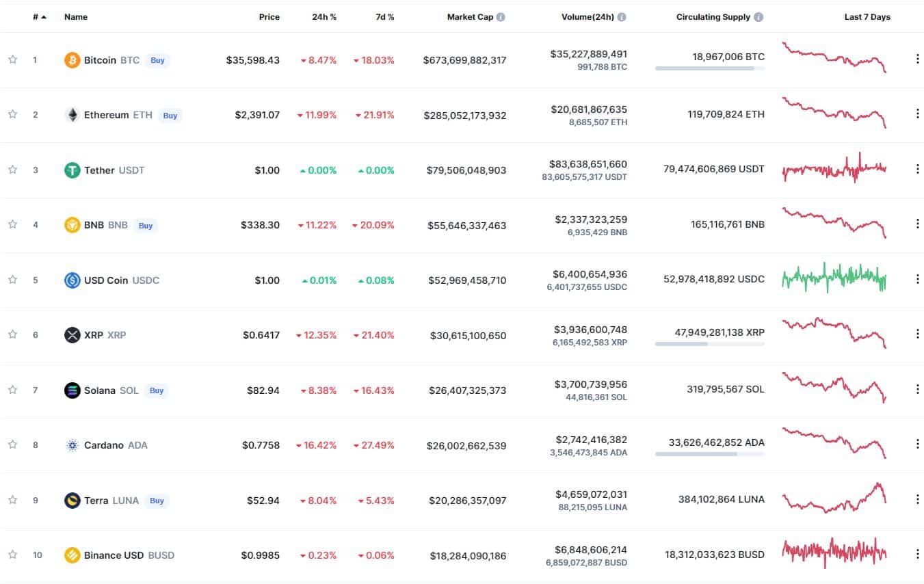Open more options for BNB row
Viewport: 924px width, 584px height.
[917, 224]
